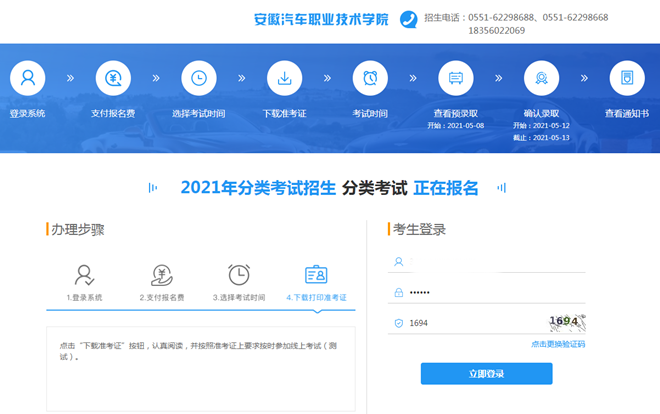Select the 1.登录系统 step tab
The height and width of the screenshot is (414, 660).
coord(84,282)
